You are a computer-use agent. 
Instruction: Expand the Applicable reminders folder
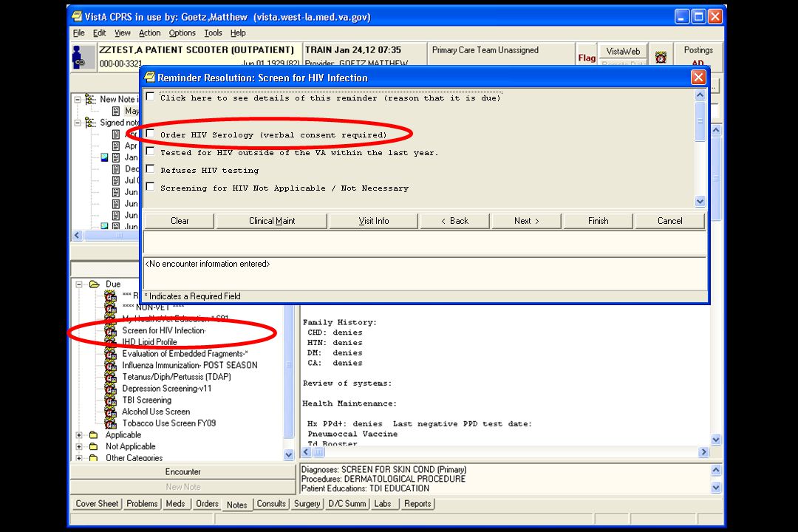click(x=79, y=434)
